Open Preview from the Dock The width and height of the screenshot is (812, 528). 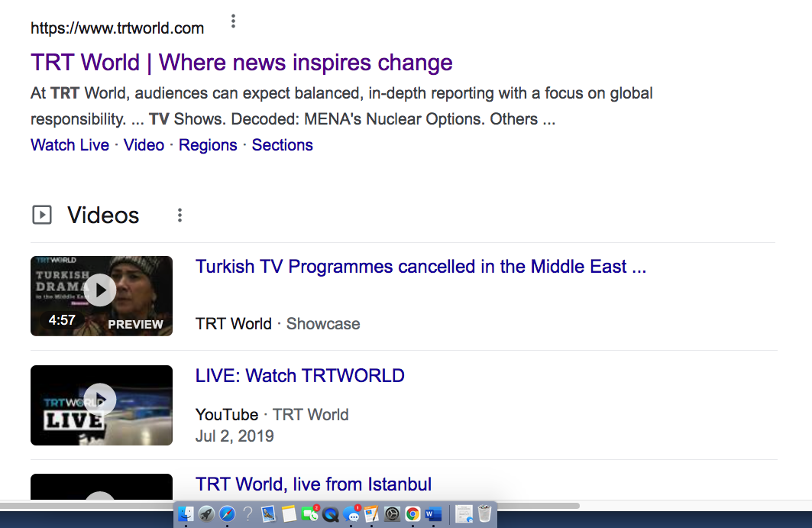point(268,514)
